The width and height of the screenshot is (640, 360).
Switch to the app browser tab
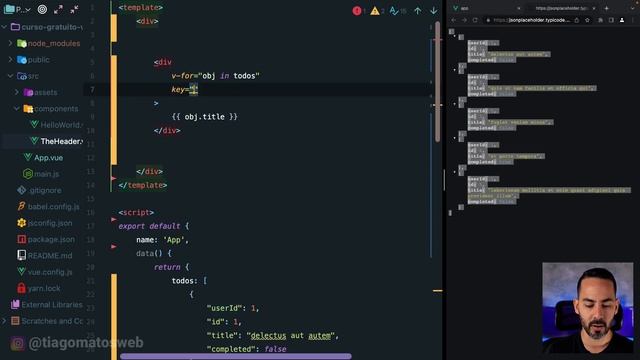point(486,8)
